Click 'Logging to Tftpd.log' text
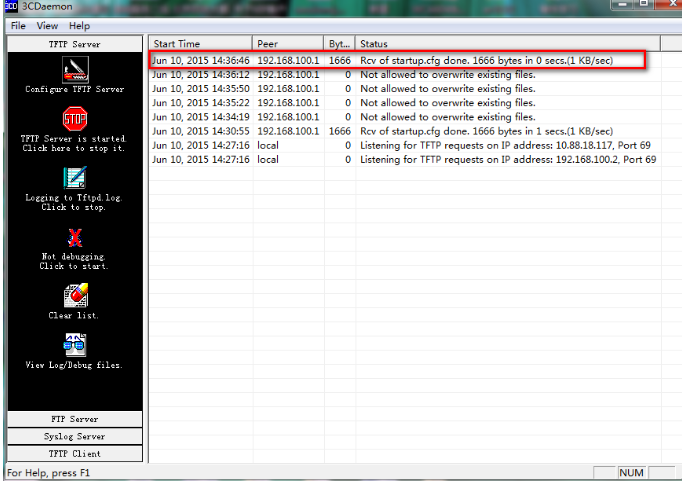 pyautogui.click(x=74, y=198)
